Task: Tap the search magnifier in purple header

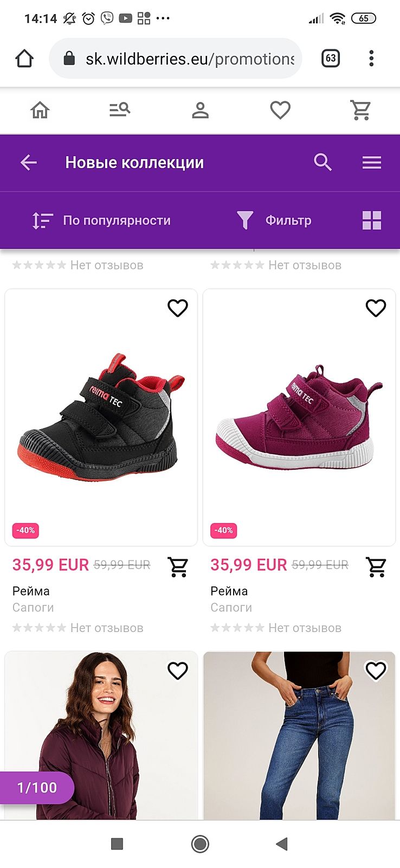Action: coord(322,162)
